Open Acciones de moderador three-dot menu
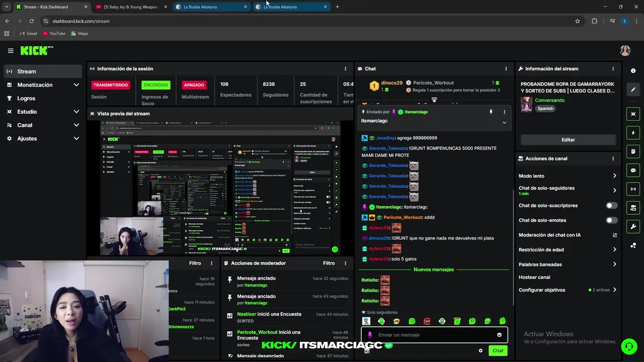 tap(345, 263)
